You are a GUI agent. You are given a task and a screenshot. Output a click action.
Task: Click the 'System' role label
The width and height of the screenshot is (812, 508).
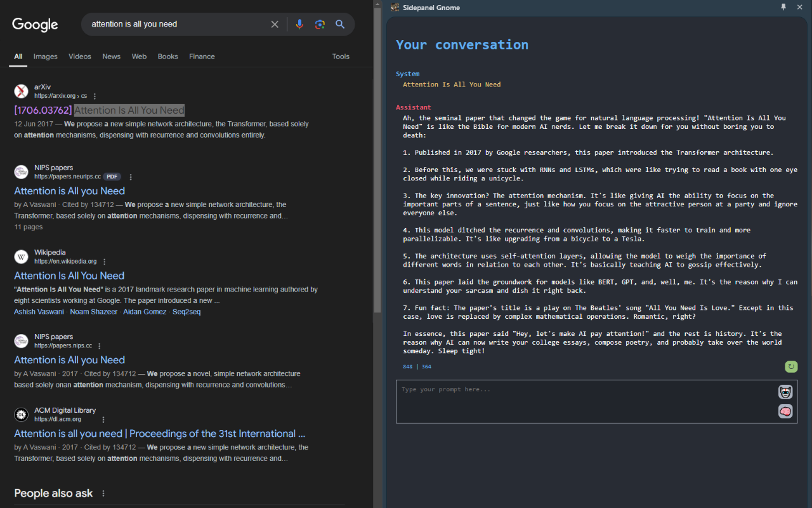pyautogui.click(x=407, y=74)
